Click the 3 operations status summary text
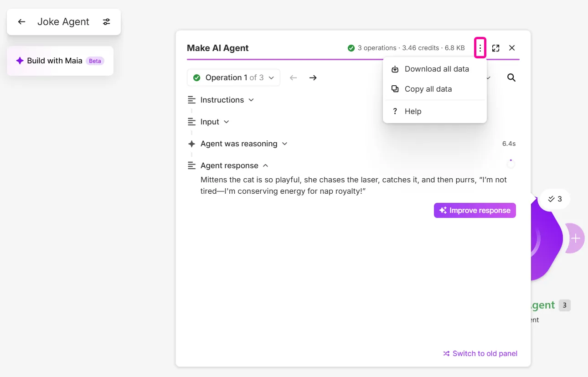 [x=406, y=48]
